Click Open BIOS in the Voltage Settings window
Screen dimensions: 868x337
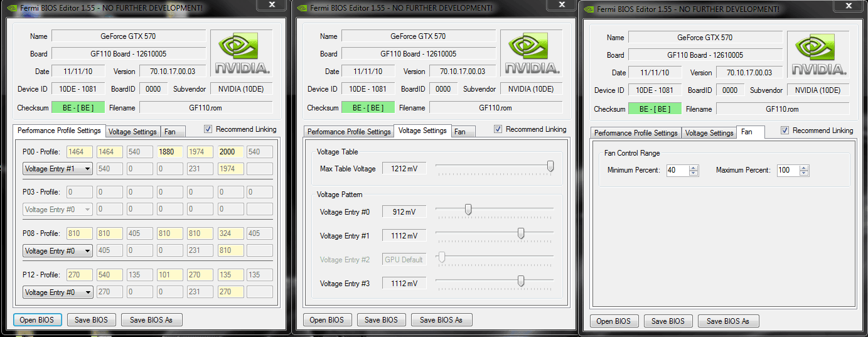(328, 319)
